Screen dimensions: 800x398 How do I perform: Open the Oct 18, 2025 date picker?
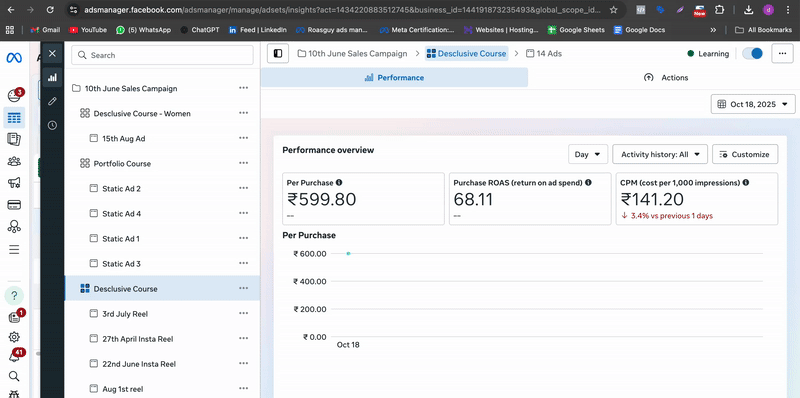tap(753, 104)
